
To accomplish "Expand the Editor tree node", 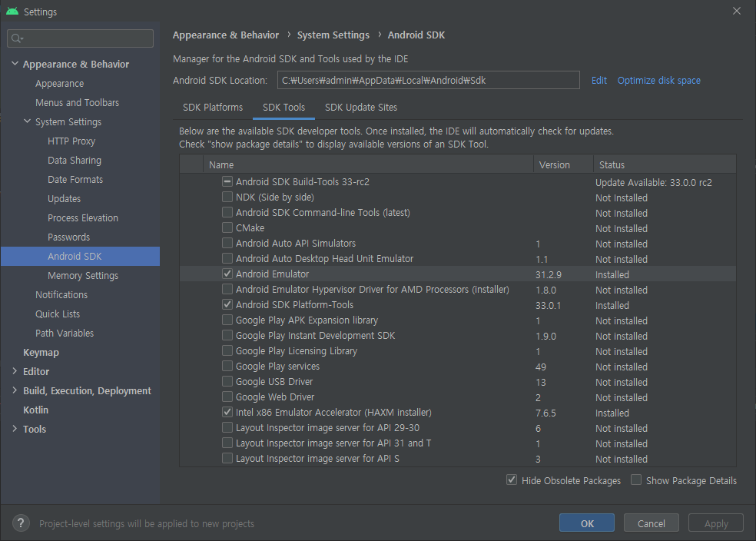I will (x=15, y=371).
